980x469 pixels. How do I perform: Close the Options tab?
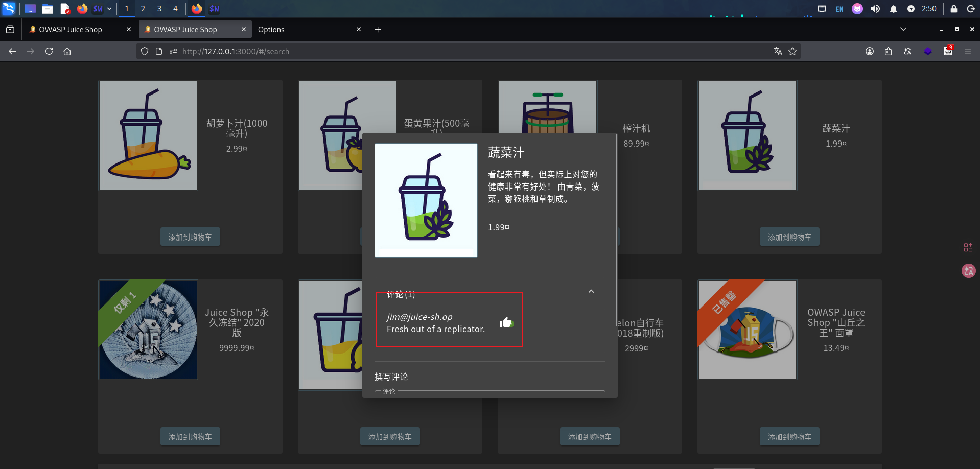[x=359, y=30]
